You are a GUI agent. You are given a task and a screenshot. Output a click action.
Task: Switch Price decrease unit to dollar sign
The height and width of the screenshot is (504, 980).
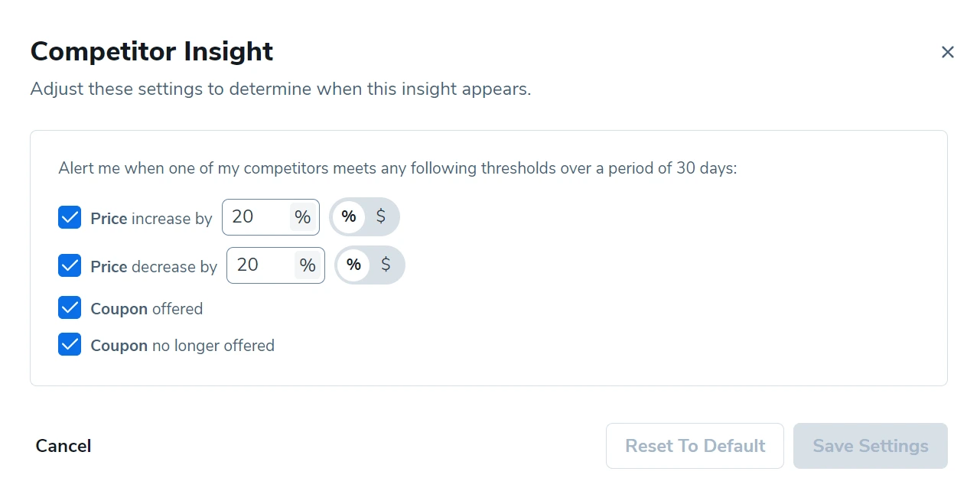[x=386, y=265]
